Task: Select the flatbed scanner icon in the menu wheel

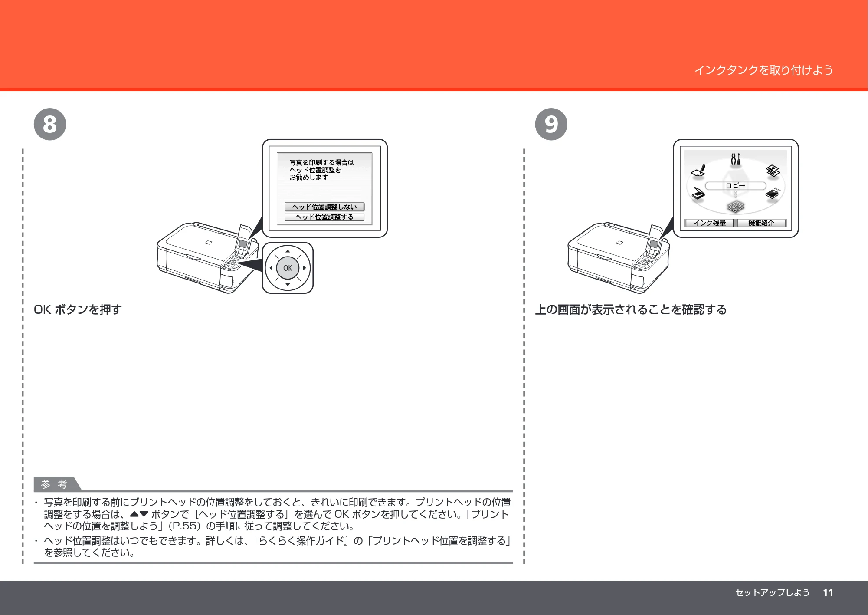Action: click(x=698, y=194)
